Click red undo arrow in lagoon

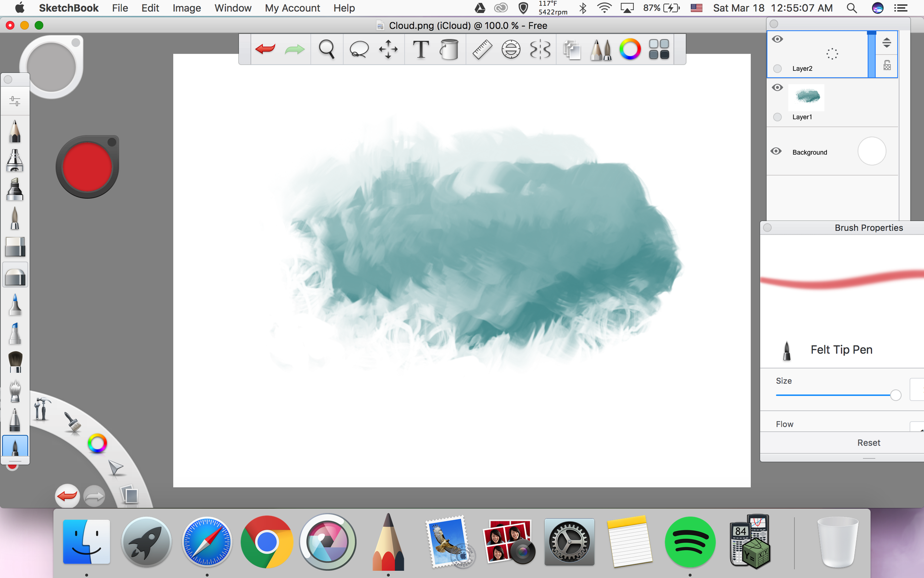tap(67, 496)
